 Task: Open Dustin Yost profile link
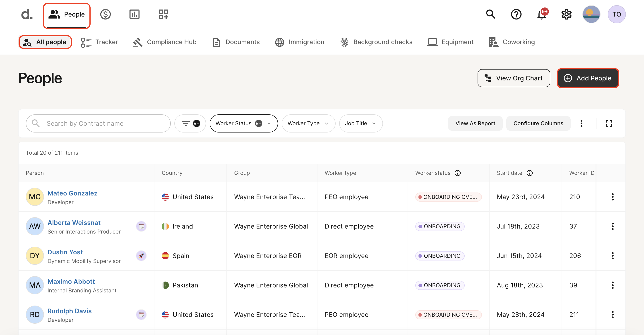click(x=65, y=252)
